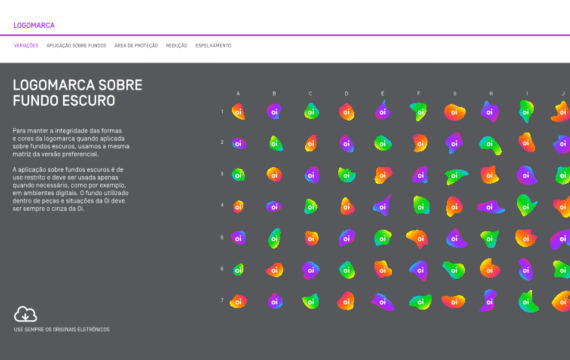
Task: Select the green logo at E2
Action: pyautogui.click(x=383, y=143)
